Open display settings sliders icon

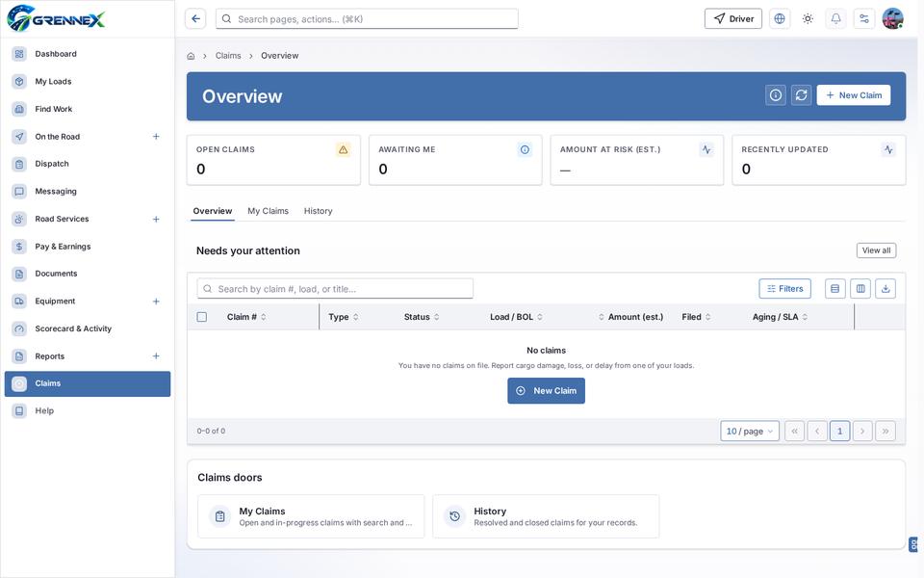coord(864,19)
